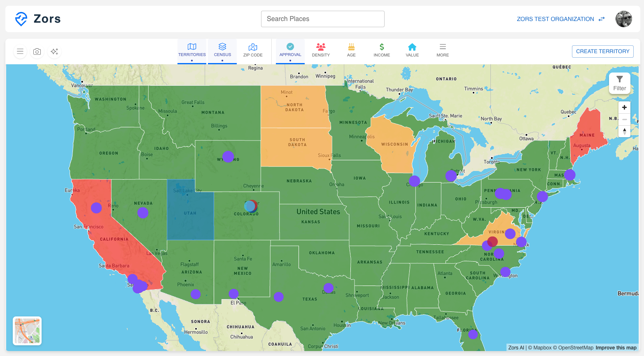The height and width of the screenshot is (356, 644).
Task: Expand the More layer options
Action: 443,50
